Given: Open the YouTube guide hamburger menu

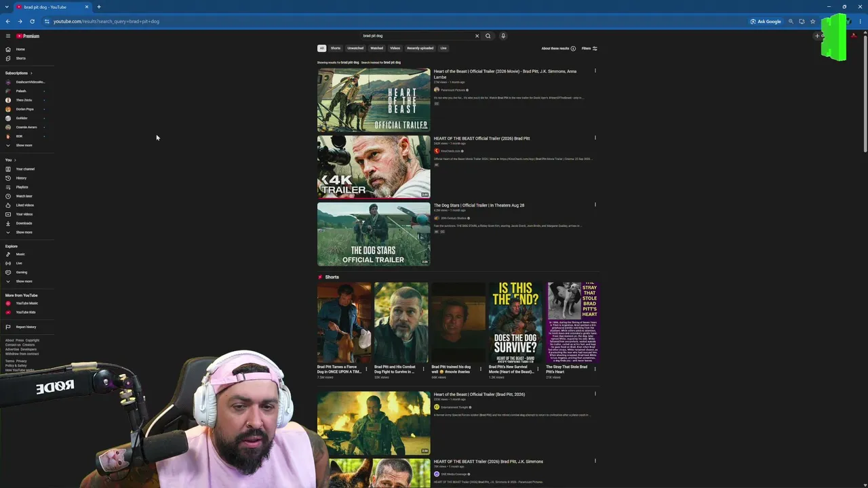Looking at the screenshot, I should [x=8, y=36].
